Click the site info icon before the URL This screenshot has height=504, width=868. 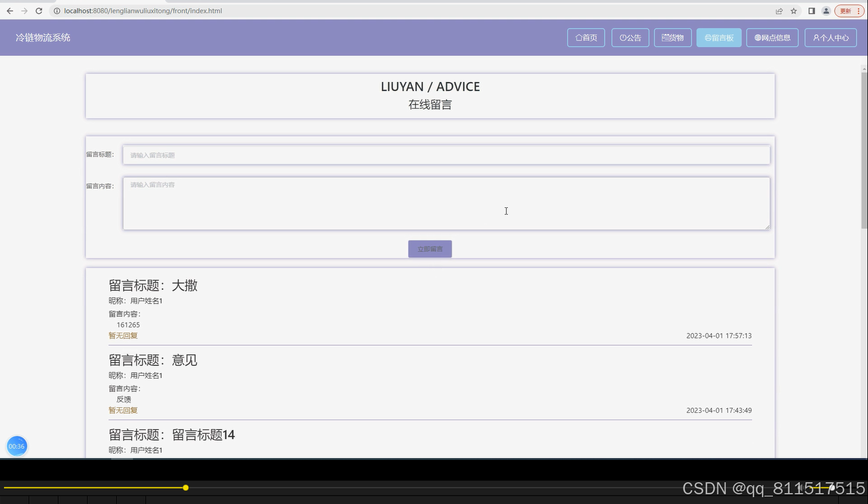pos(57,10)
